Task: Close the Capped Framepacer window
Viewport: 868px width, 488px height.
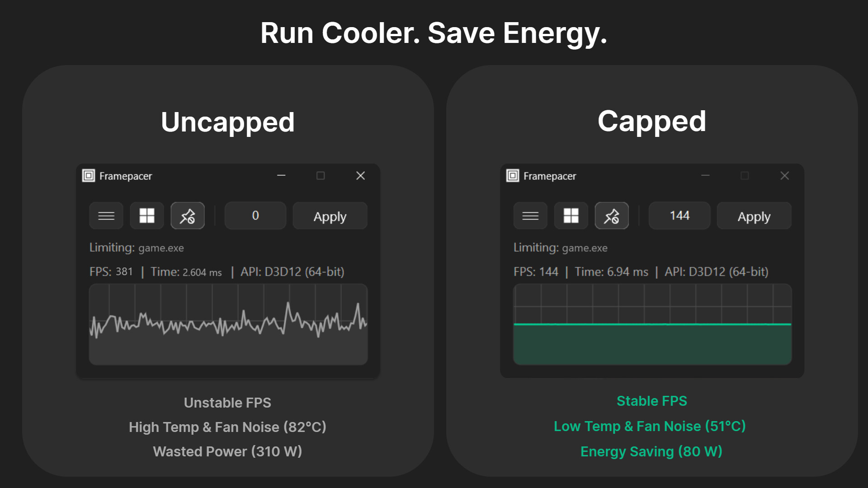Action: point(784,175)
